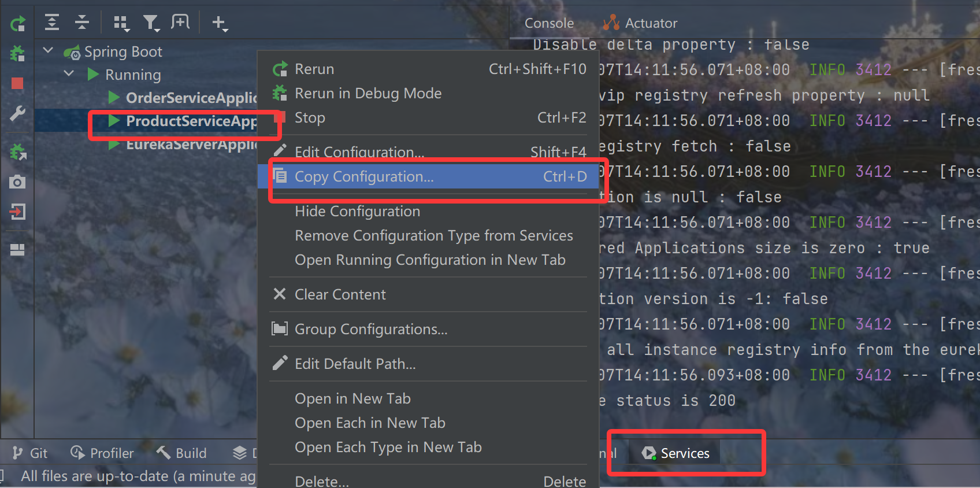Click the green Rerun icon in left sidebar
The image size is (980, 488).
(18, 24)
